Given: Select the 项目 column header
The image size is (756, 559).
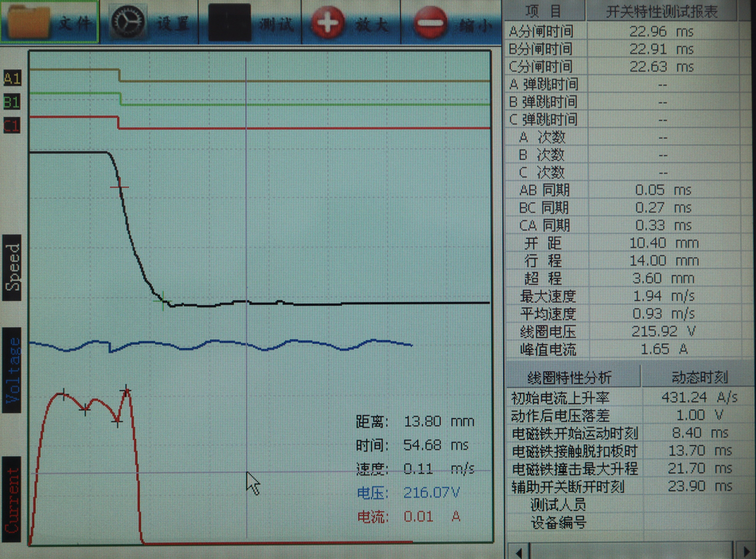Looking at the screenshot, I should click(544, 10).
